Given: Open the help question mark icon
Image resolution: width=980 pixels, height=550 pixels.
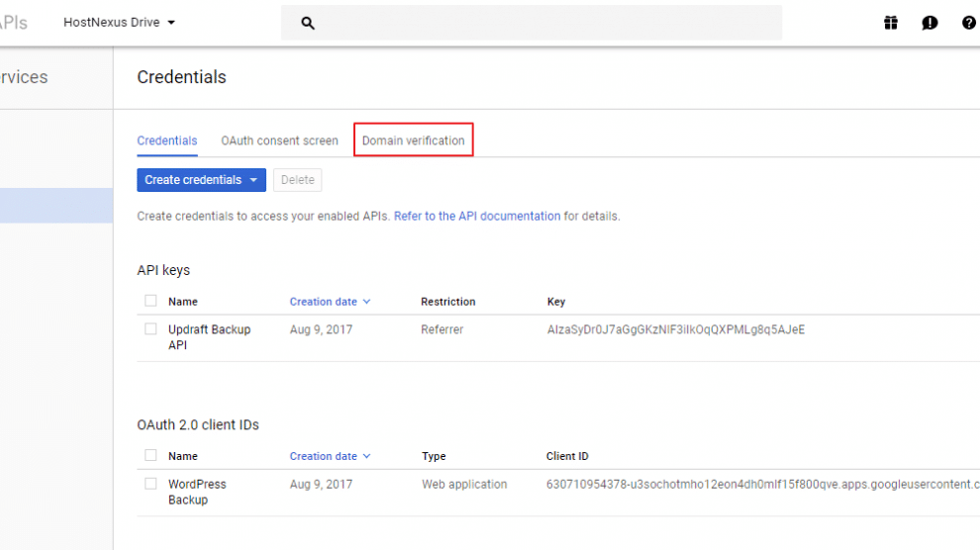Looking at the screenshot, I should click(968, 23).
